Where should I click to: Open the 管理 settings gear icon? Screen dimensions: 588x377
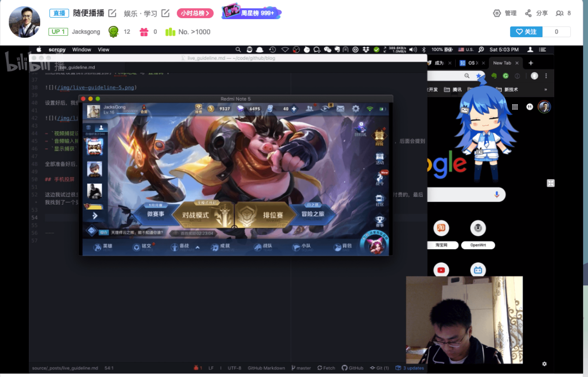pos(497,13)
